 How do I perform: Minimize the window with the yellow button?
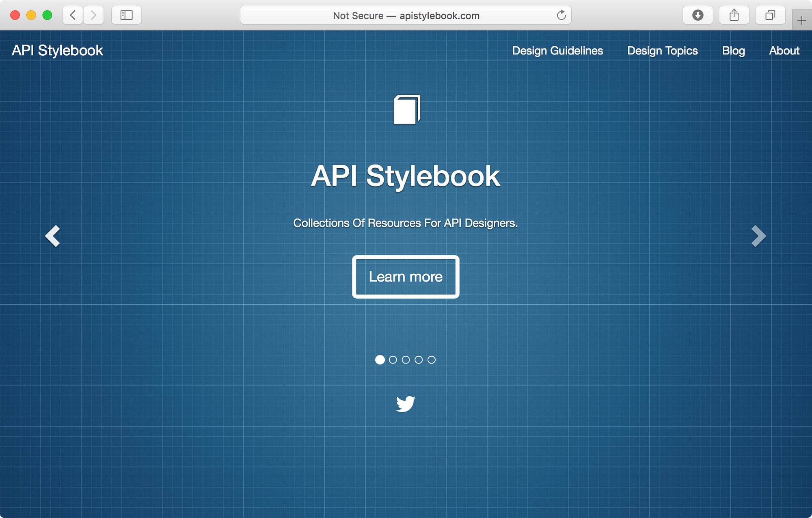click(31, 15)
